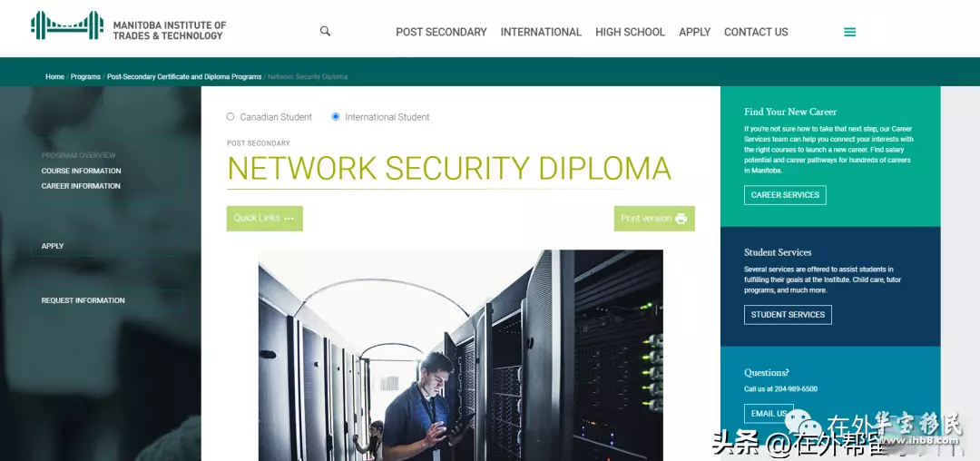The height and width of the screenshot is (461, 980).
Task: Click Request Information in left sidebar
Action: tap(83, 300)
